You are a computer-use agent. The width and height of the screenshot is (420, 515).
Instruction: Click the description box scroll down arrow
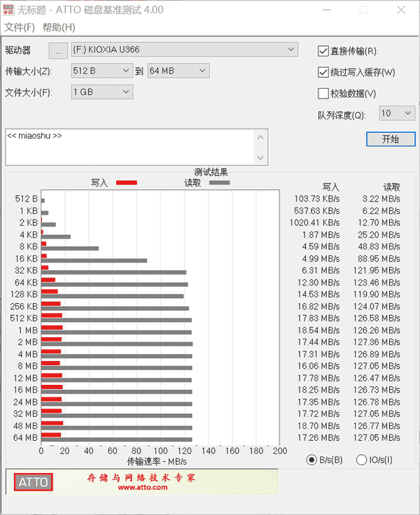(260, 157)
